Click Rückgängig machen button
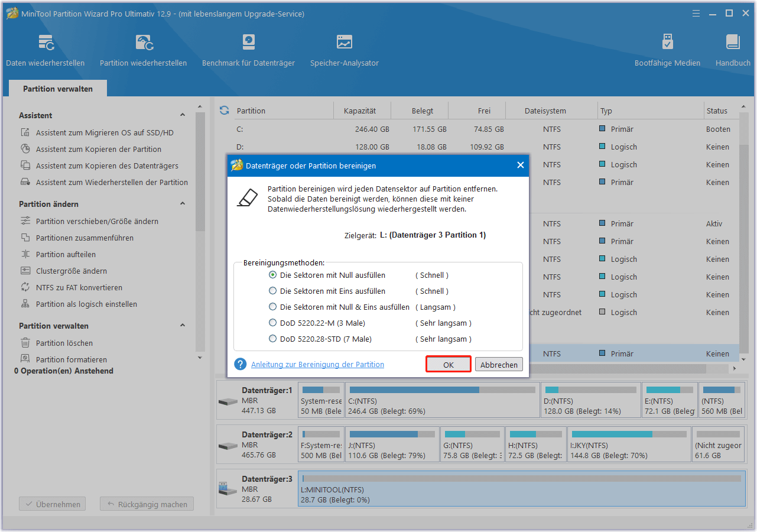The height and width of the screenshot is (532, 757). click(x=147, y=504)
